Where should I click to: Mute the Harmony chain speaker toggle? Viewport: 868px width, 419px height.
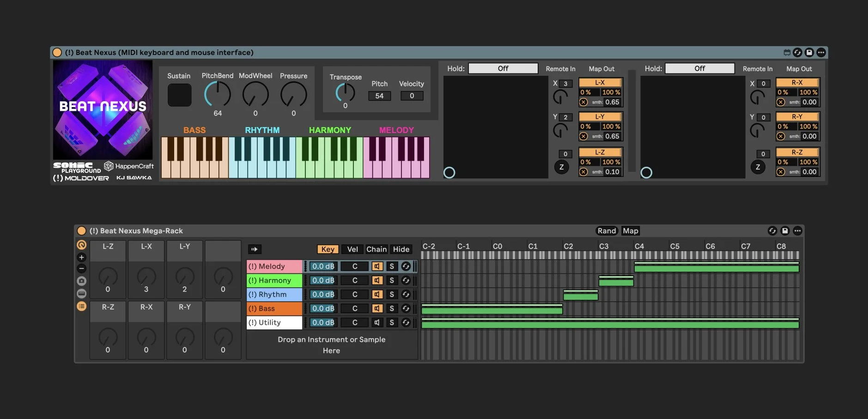tap(377, 280)
